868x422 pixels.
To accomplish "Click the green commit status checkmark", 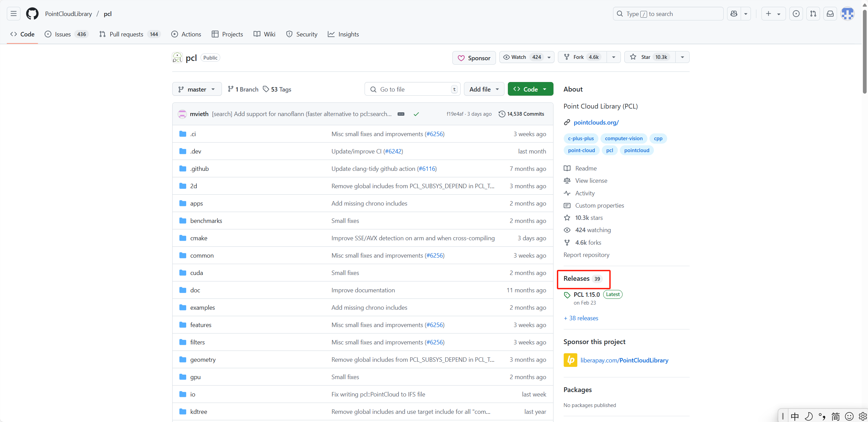I will coord(416,114).
